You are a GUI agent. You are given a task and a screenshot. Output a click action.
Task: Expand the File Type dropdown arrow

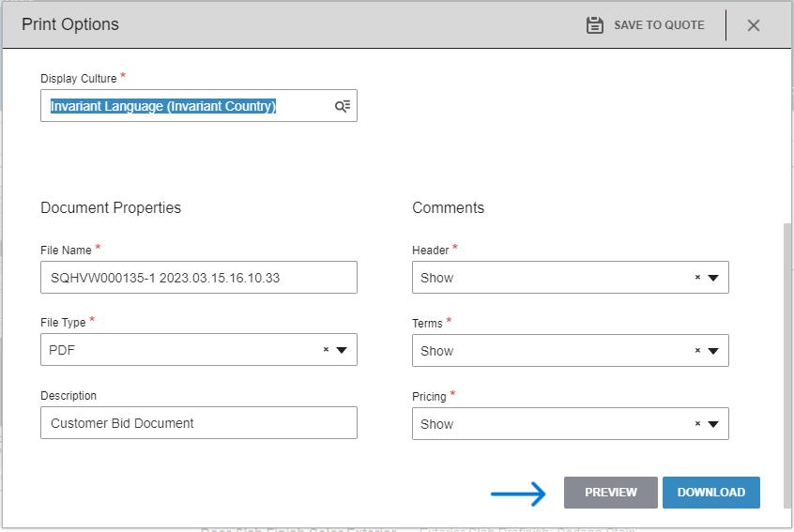342,350
